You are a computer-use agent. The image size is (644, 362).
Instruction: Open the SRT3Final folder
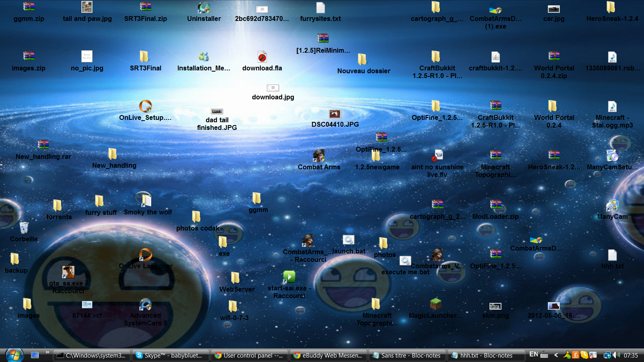click(144, 56)
